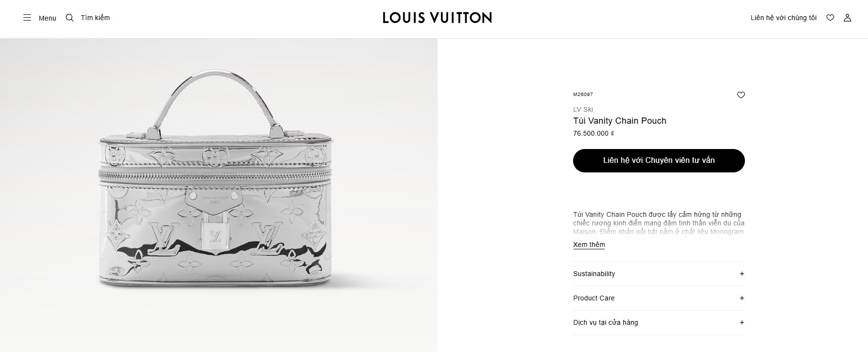Viewport: 868px width, 352px height.
Task: Click the Louis Vuitton logo
Action: pyautogui.click(x=437, y=18)
